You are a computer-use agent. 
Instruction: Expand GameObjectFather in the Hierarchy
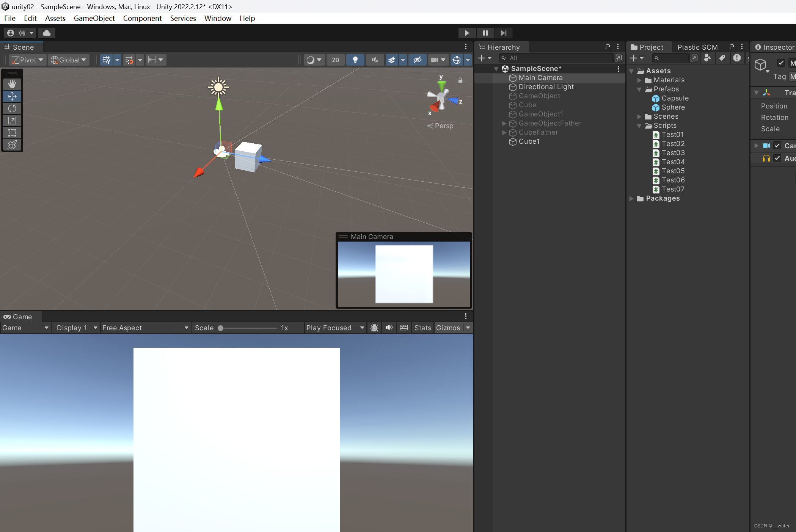coord(504,123)
